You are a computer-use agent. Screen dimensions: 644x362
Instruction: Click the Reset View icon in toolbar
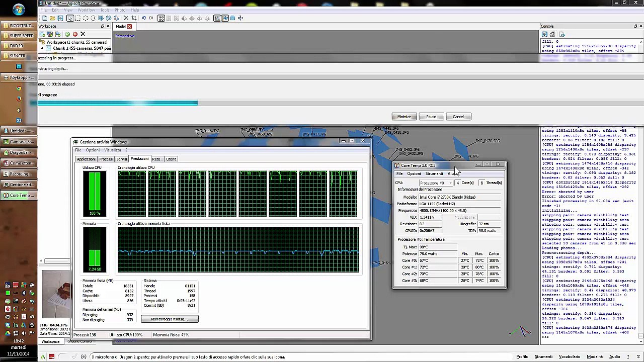tap(240, 18)
